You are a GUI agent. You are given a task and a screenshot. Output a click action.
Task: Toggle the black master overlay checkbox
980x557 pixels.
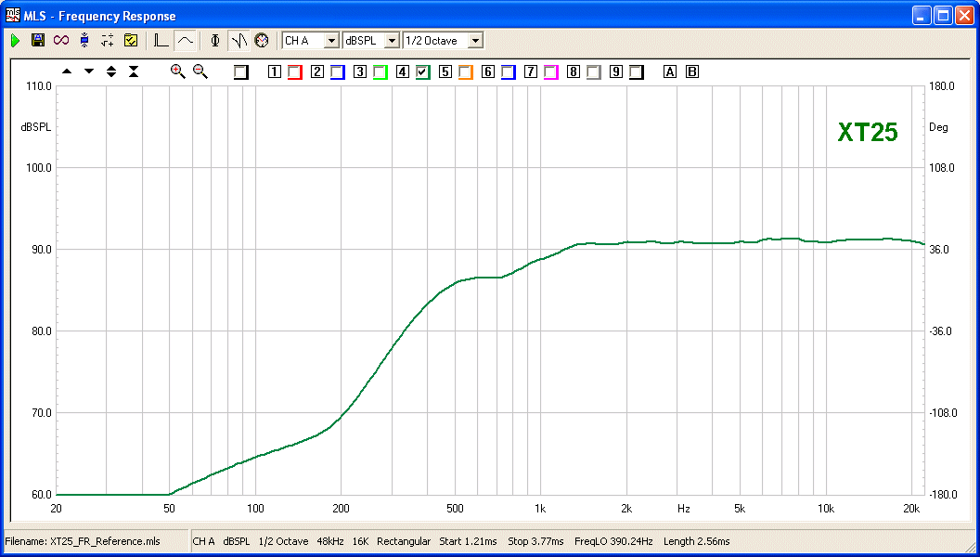tap(241, 72)
